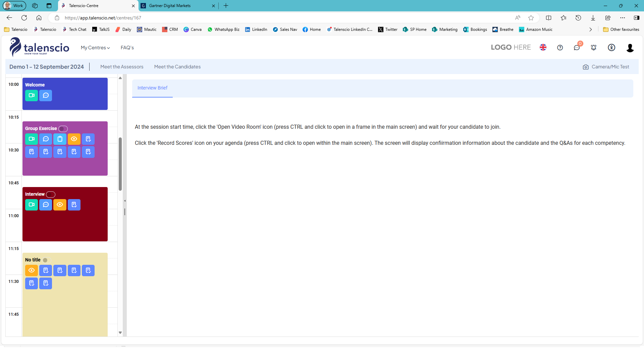
Task: Open video room in Welcome session
Action: coord(32,96)
